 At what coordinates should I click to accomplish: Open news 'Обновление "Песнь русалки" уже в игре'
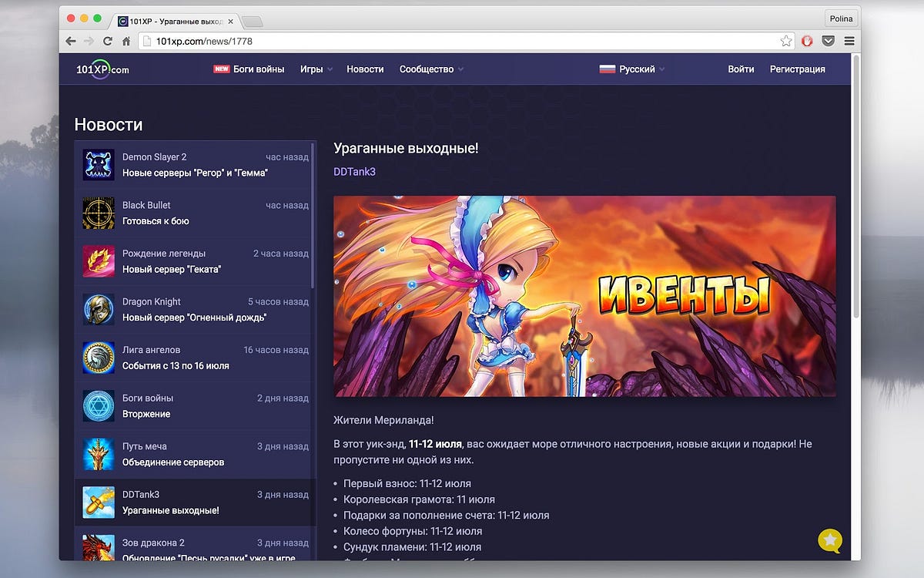tap(209, 558)
